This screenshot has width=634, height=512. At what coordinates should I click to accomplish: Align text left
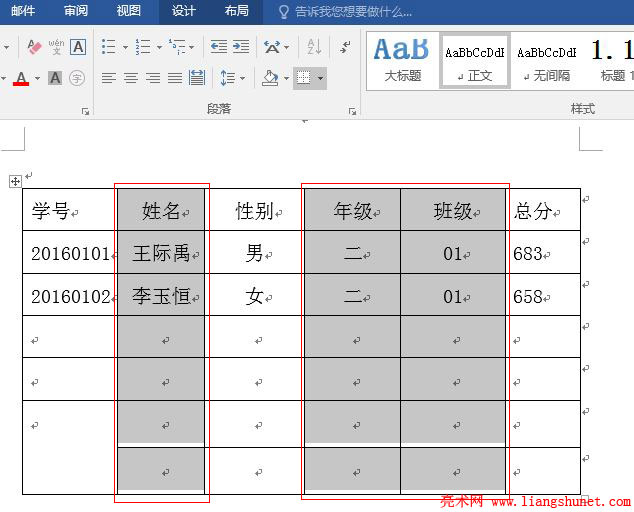tap(108, 78)
